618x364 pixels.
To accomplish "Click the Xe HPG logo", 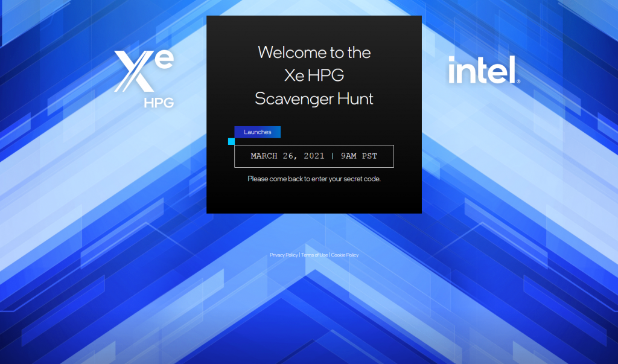I will tap(144, 79).
